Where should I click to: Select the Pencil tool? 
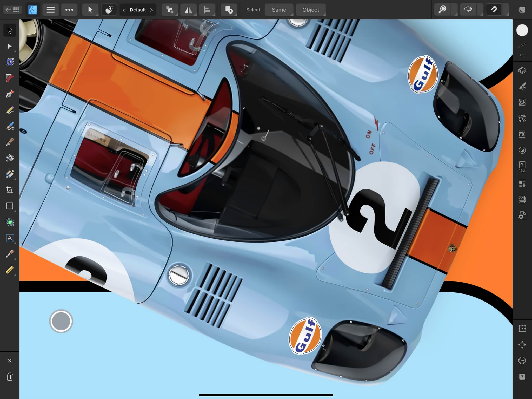coord(10,110)
